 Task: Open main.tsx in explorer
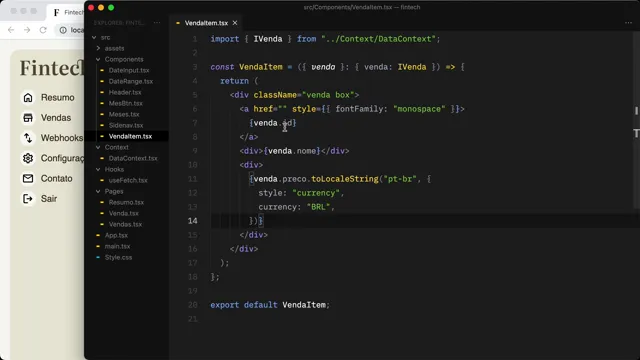[x=117, y=247]
